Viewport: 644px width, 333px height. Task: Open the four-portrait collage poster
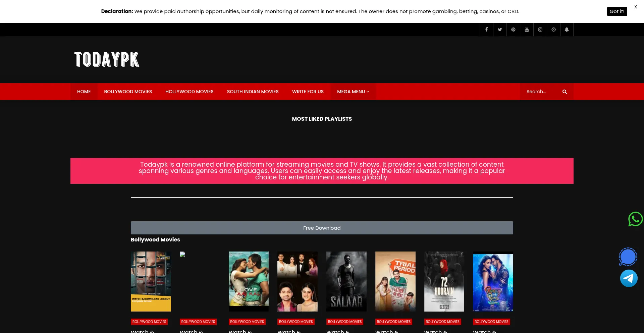click(x=297, y=282)
